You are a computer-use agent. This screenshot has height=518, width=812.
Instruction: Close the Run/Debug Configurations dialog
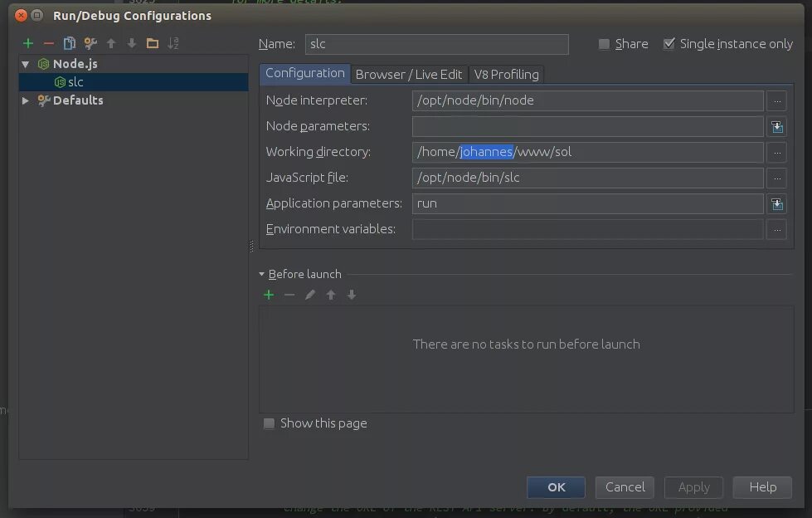pyautogui.click(x=21, y=16)
